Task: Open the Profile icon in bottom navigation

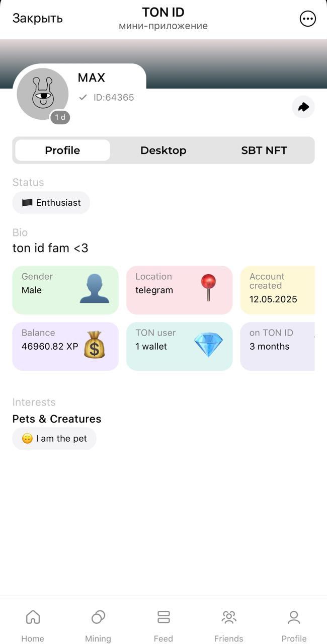Action: click(294, 617)
